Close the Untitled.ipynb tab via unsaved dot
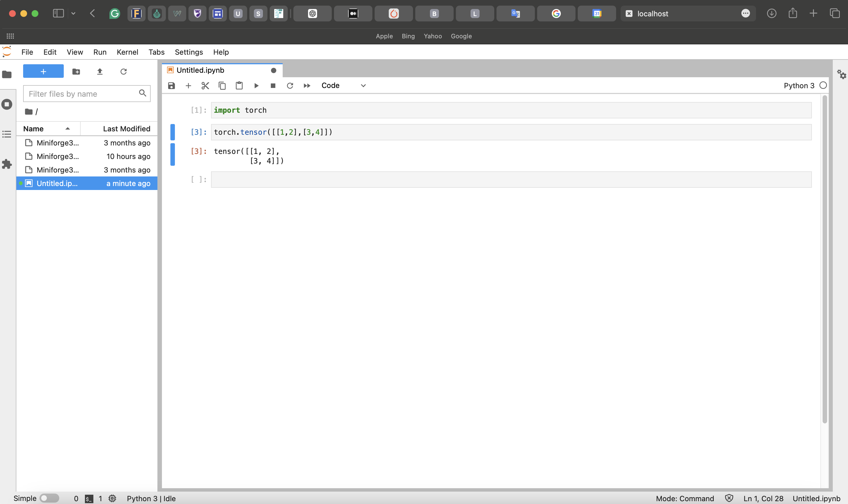This screenshot has width=848, height=504. (274, 70)
